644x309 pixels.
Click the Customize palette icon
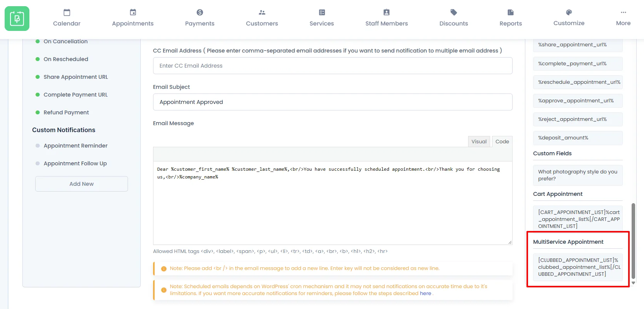tap(569, 12)
